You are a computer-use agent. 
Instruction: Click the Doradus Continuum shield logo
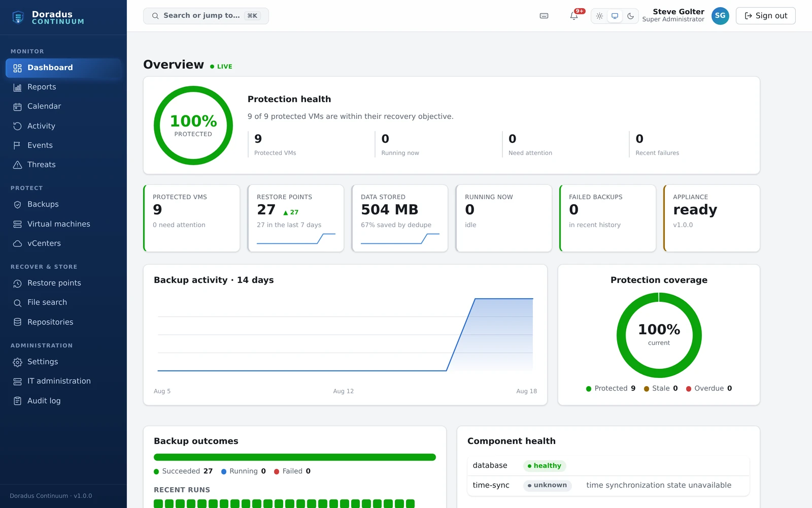[x=18, y=17]
